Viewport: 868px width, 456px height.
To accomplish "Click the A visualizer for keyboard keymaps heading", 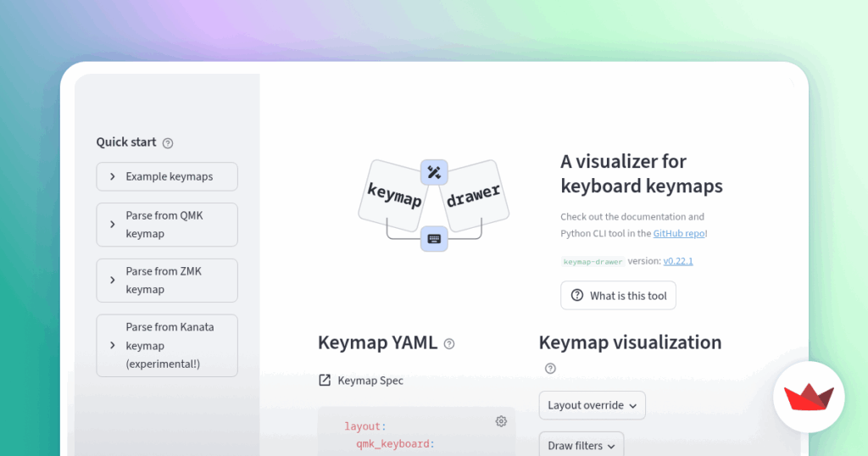I will 642,174.
